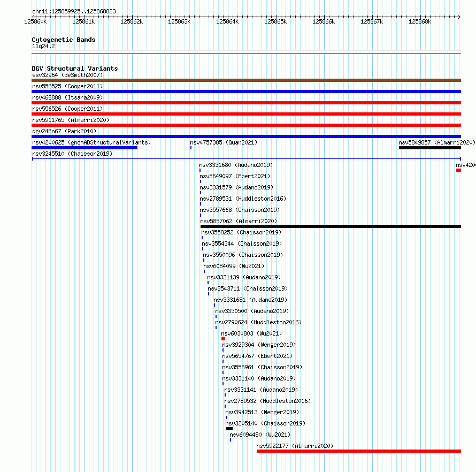Image resolution: width=476 pixels, height=472 pixels.
Task: Click nsv3543711 (Chaisson2019) label
Action: click(x=248, y=288)
